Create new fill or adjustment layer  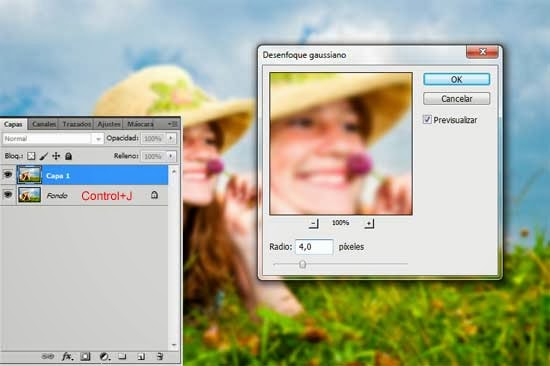(104, 357)
